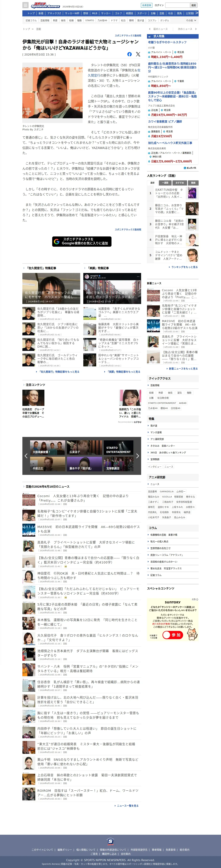This screenshot has width=221, height=868.
Task: Click Suntory 参加 button
Action: [x=173, y=635]
